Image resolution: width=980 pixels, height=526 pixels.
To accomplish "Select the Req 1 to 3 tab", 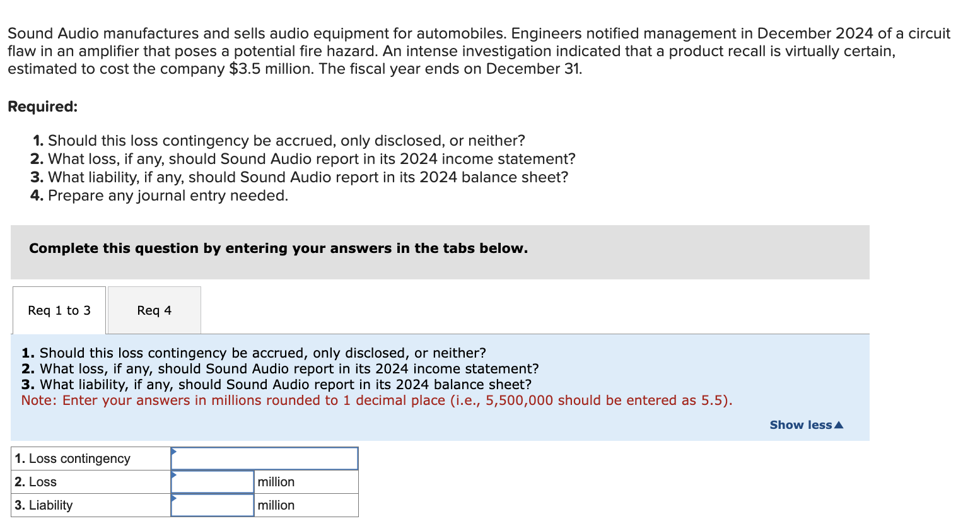I will (59, 310).
